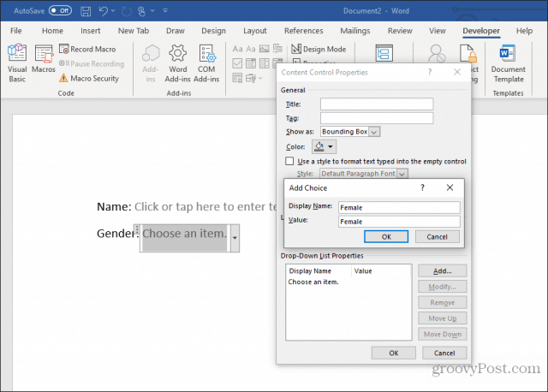Viewport: 548px width, 392px height.
Task: Switch to the View tab
Action: pos(438,31)
